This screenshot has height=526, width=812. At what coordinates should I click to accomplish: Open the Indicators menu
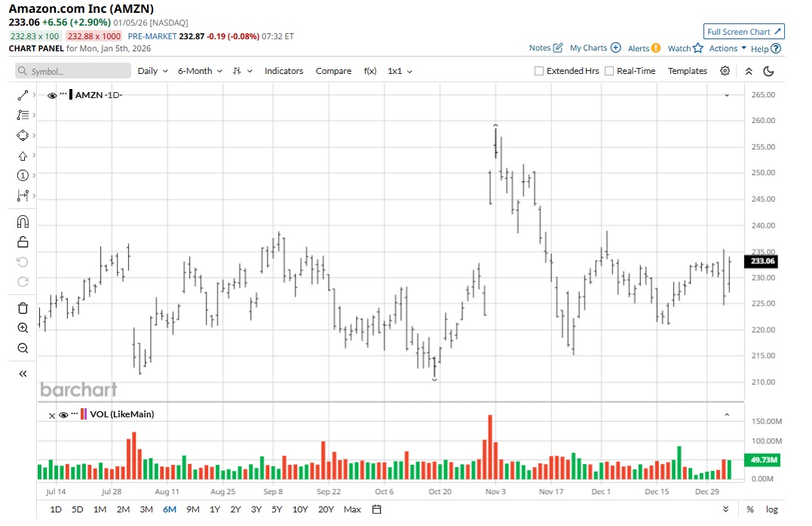[283, 71]
